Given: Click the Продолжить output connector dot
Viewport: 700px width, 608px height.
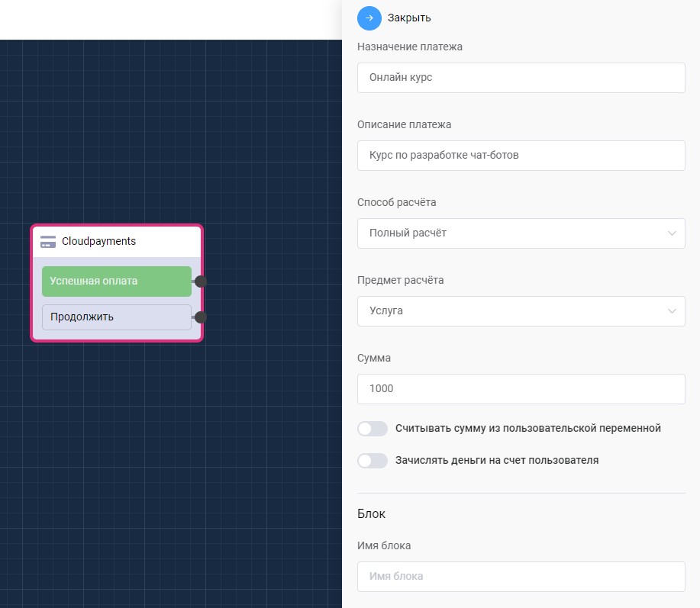Looking at the screenshot, I should (201, 317).
